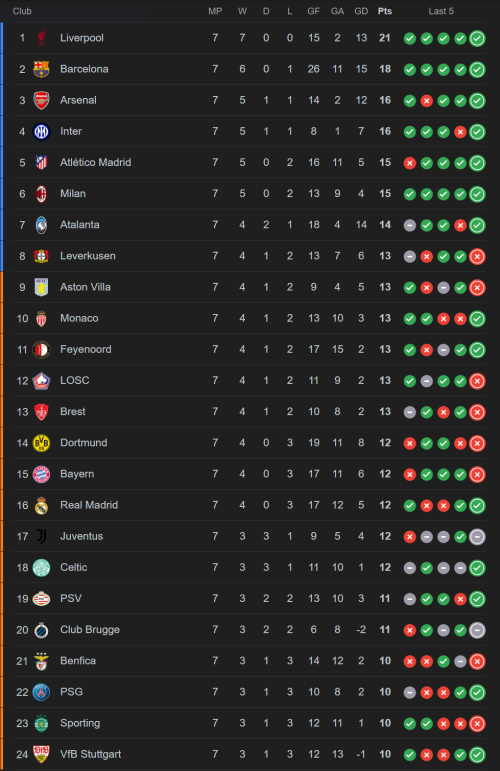Select the Last 5 column header

[x=441, y=11]
